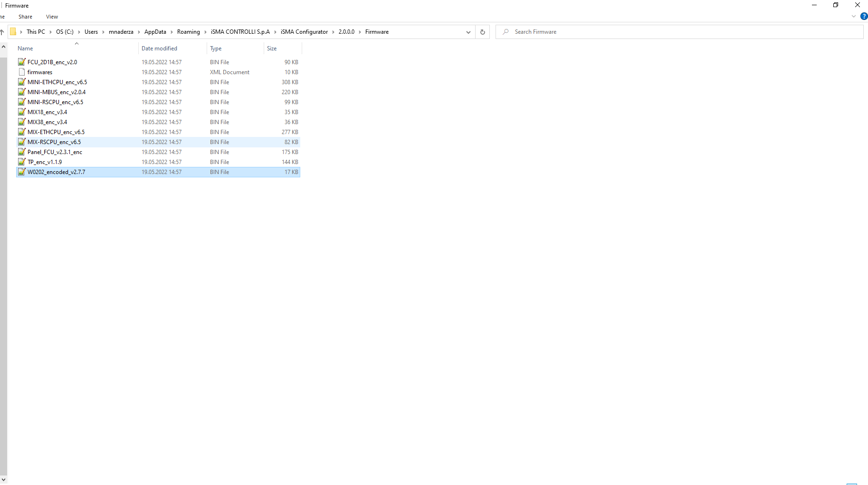Open the address bar previous-locations dropdown

pyautogui.click(x=468, y=32)
